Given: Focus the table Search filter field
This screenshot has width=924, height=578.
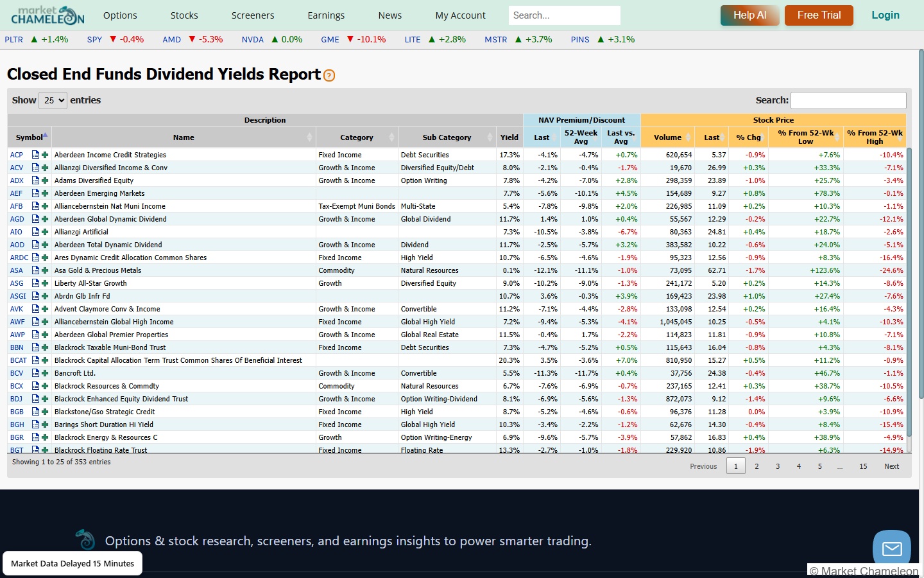Looking at the screenshot, I should (848, 100).
